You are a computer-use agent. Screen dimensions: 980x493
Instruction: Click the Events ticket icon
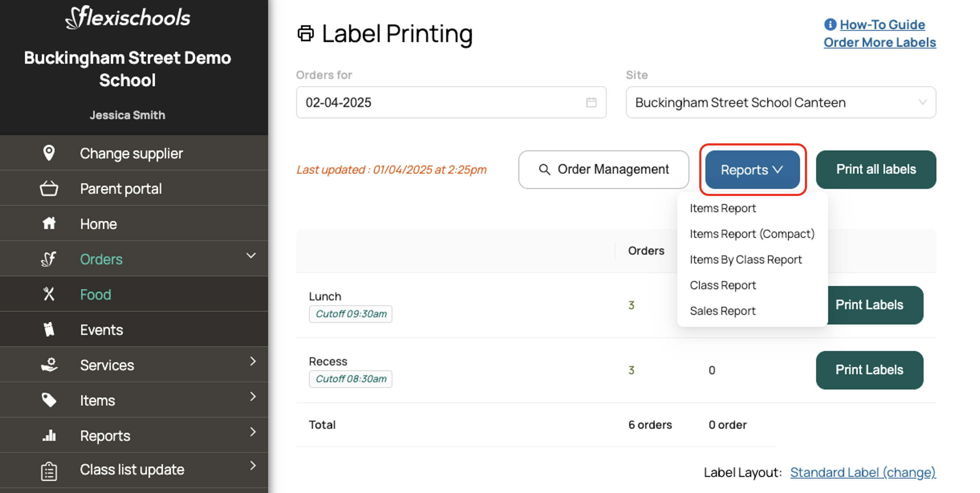(49, 329)
